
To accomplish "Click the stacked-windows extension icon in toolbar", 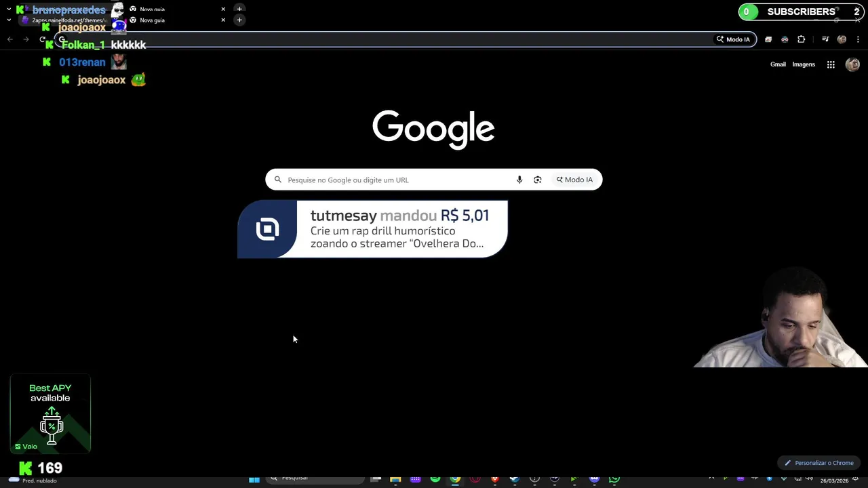I will 768,39.
